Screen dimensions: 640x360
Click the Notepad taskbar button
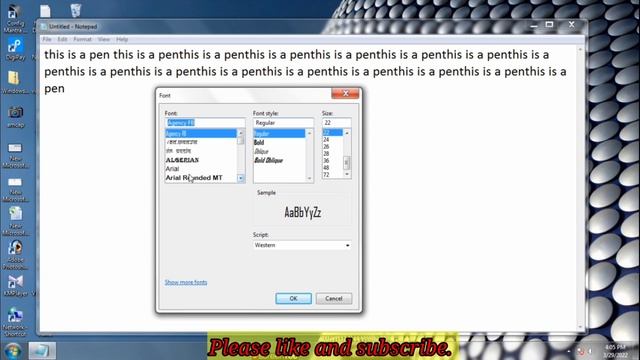(x=42, y=351)
